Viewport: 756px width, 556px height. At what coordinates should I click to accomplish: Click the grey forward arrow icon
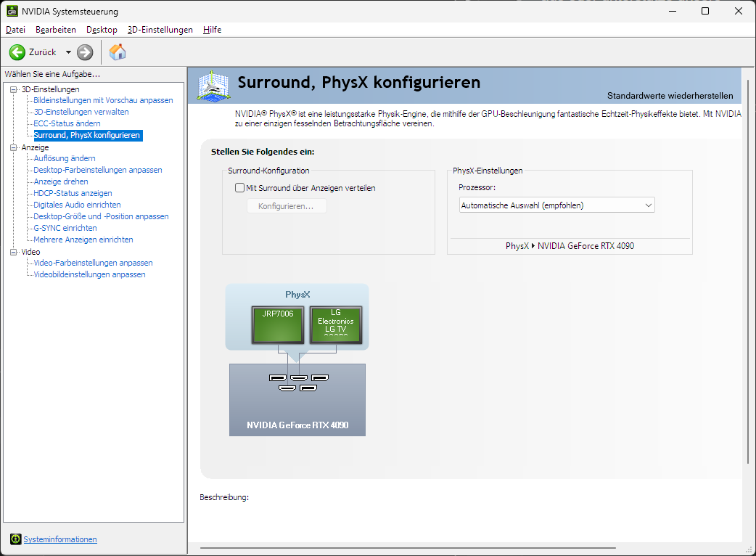(x=85, y=52)
